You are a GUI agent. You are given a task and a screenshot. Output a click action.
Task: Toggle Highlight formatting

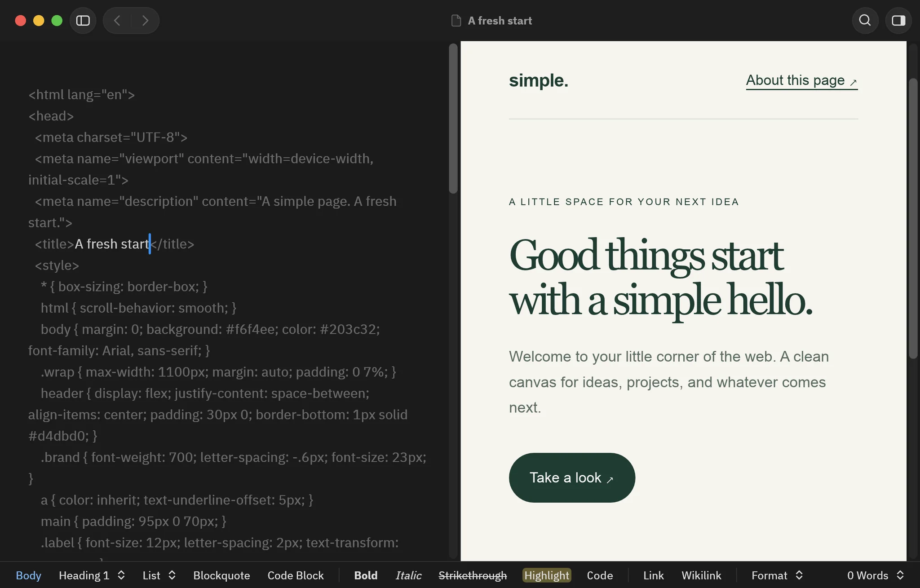point(547,575)
